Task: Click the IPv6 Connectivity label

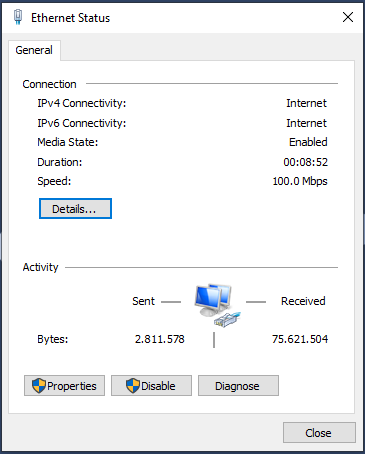Action: point(82,123)
